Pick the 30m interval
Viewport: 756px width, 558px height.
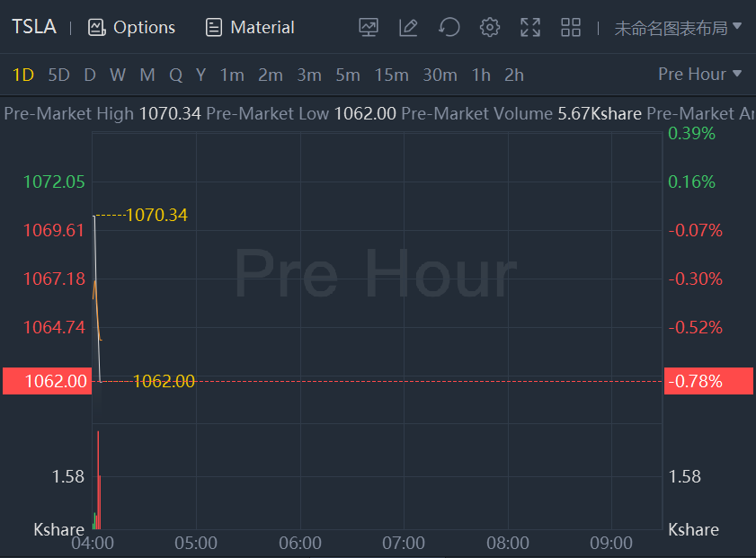440,75
